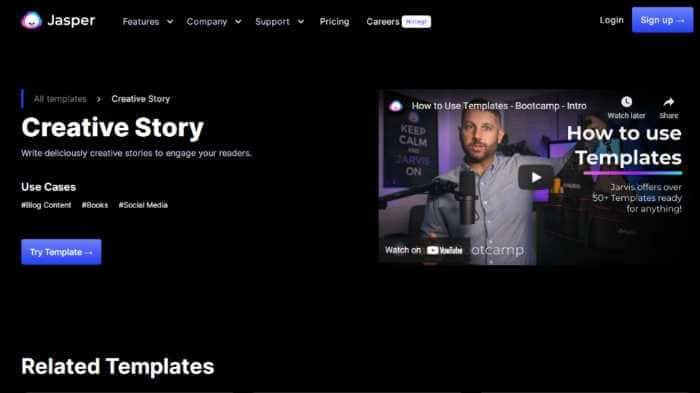The height and width of the screenshot is (393, 700).
Task: Click the Try Template button
Action: (x=61, y=252)
